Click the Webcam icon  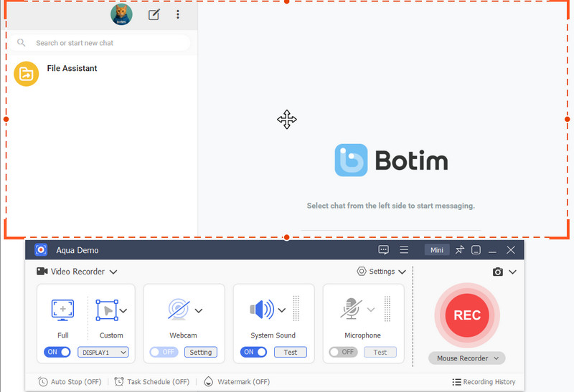click(179, 310)
